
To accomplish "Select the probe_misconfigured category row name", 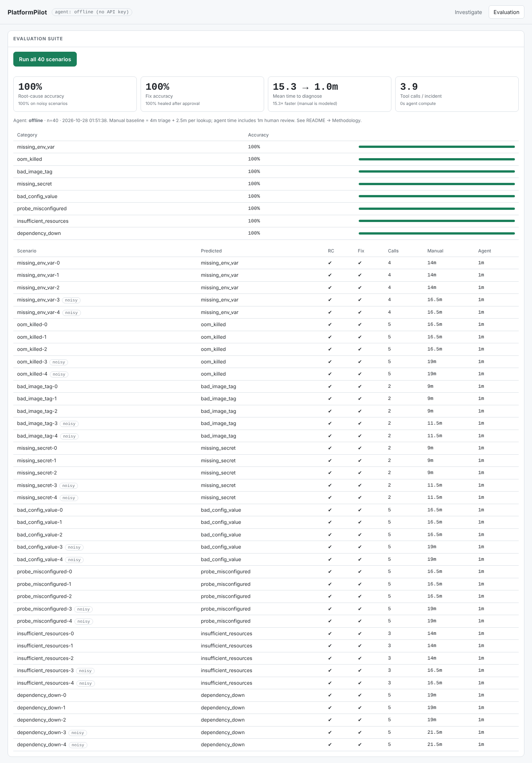I will click(x=42, y=209).
